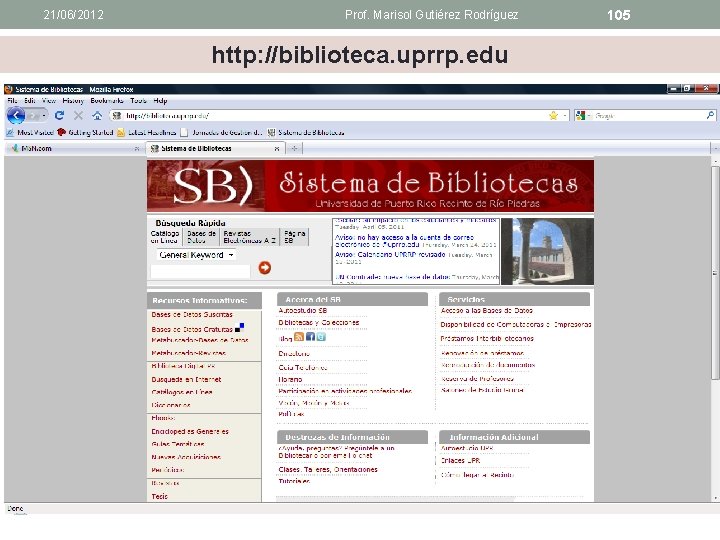
Task: Reload the page with the refresh icon
Action: click(59, 115)
